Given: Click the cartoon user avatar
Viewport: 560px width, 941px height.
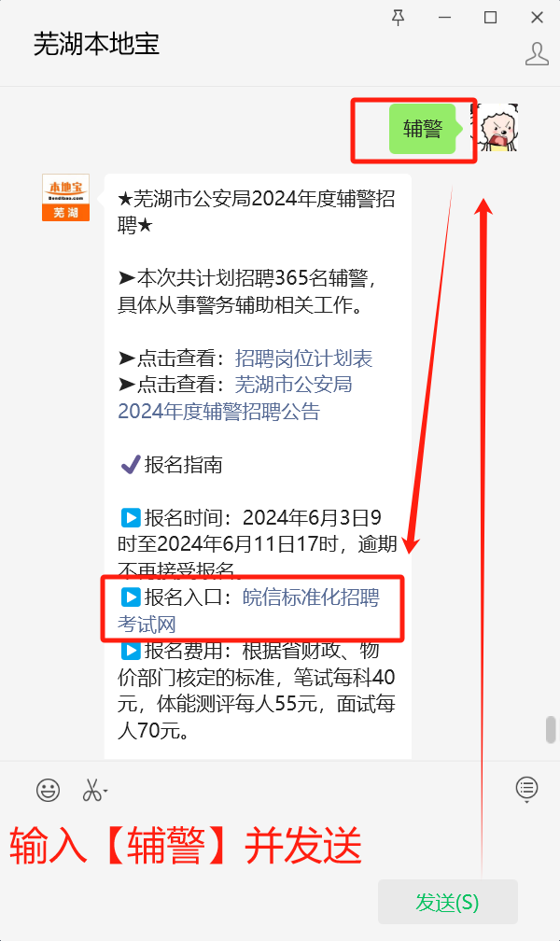Looking at the screenshot, I should point(495,127).
